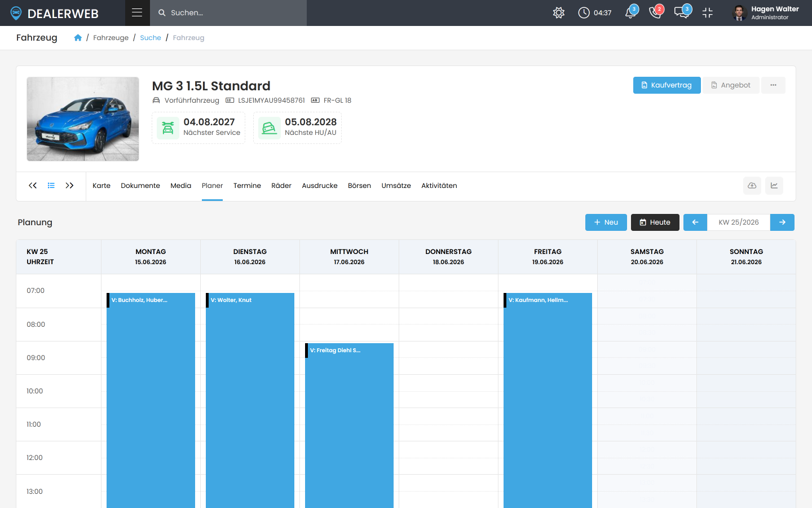Image resolution: width=812 pixels, height=508 pixels.
Task: Jump to today with Heute button
Action: 655,222
